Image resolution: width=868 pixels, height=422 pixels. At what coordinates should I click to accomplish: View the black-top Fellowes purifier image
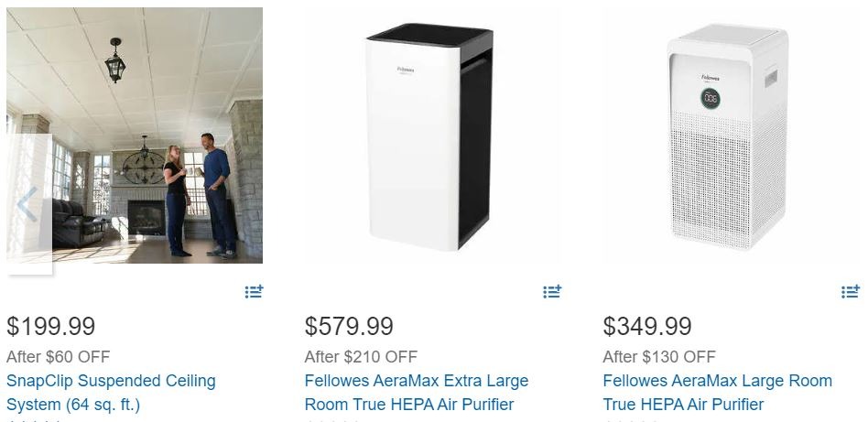pos(429,136)
